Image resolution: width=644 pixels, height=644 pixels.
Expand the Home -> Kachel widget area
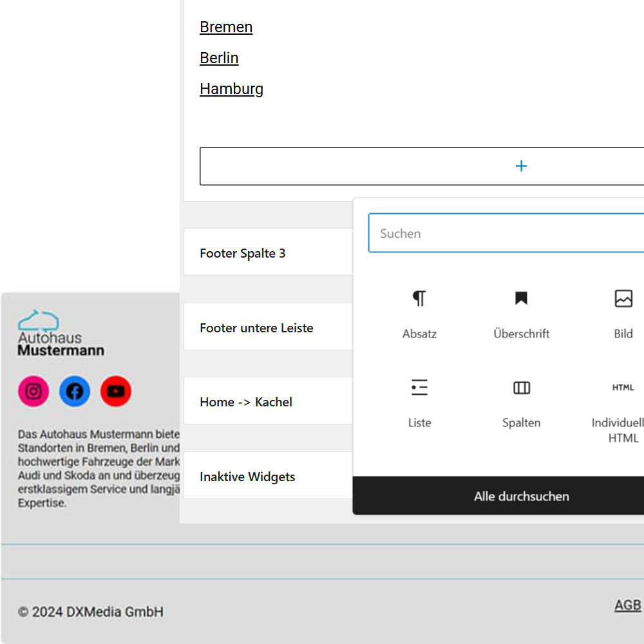point(267,402)
